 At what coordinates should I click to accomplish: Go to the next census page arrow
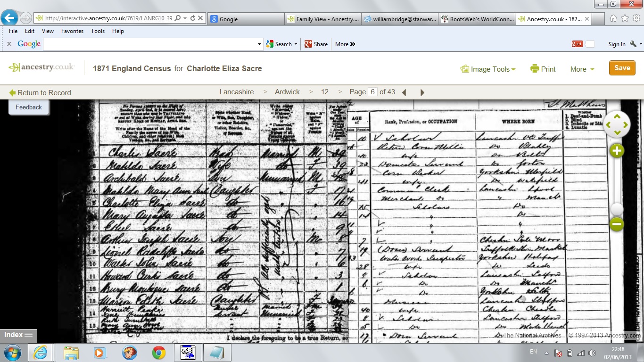coord(422,92)
